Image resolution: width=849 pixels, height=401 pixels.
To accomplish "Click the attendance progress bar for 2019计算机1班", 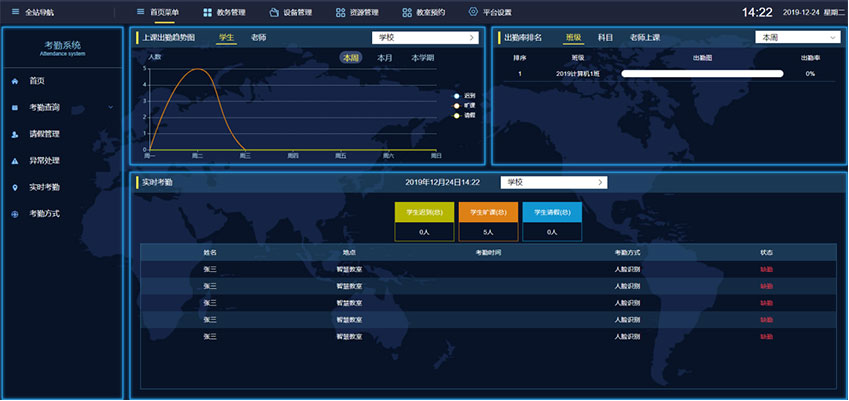I will click(702, 74).
